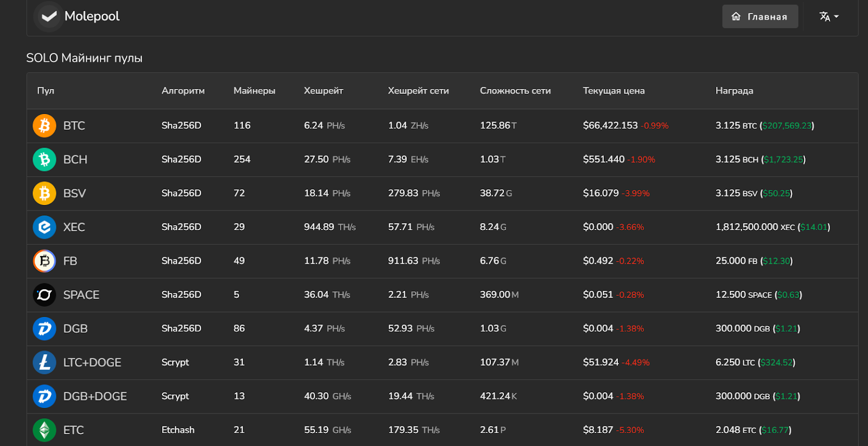Click the green Bitcoin Cash coin icon

pyautogui.click(x=44, y=160)
